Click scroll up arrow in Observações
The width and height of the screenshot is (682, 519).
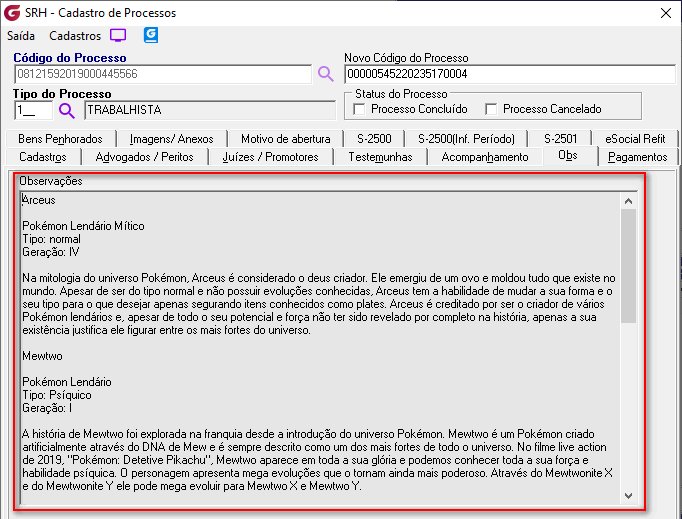coord(628,201)
